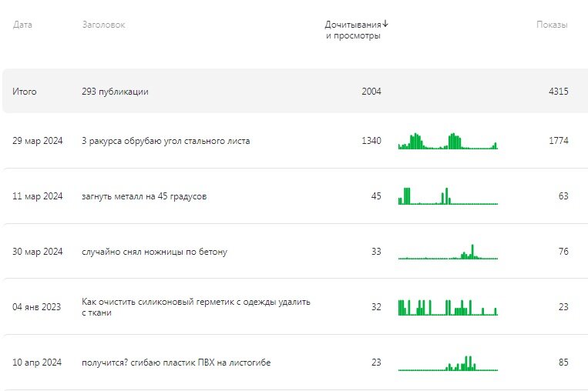The image size is (588, 391).
Task: Click the total impressions value 4315
Action: [559, 92]
